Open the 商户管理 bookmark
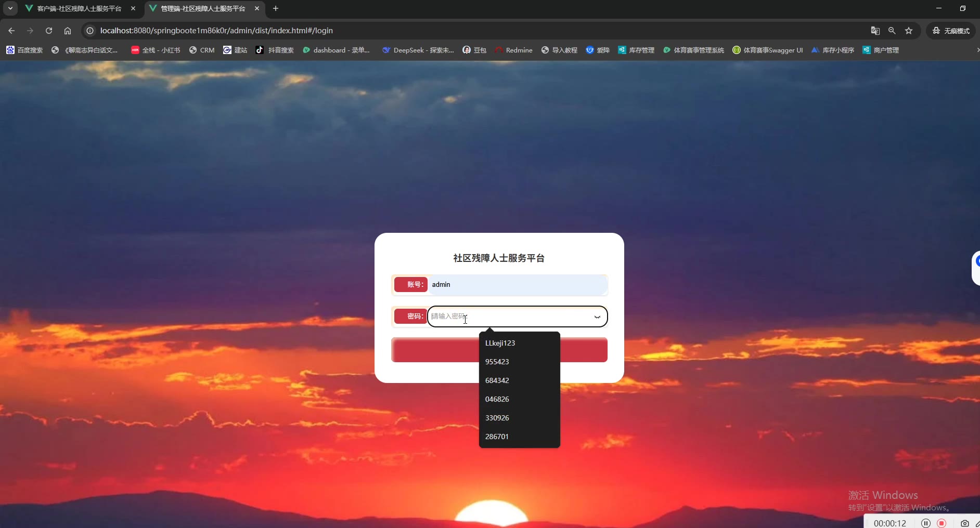980x528 pixels. pos(881,50)
